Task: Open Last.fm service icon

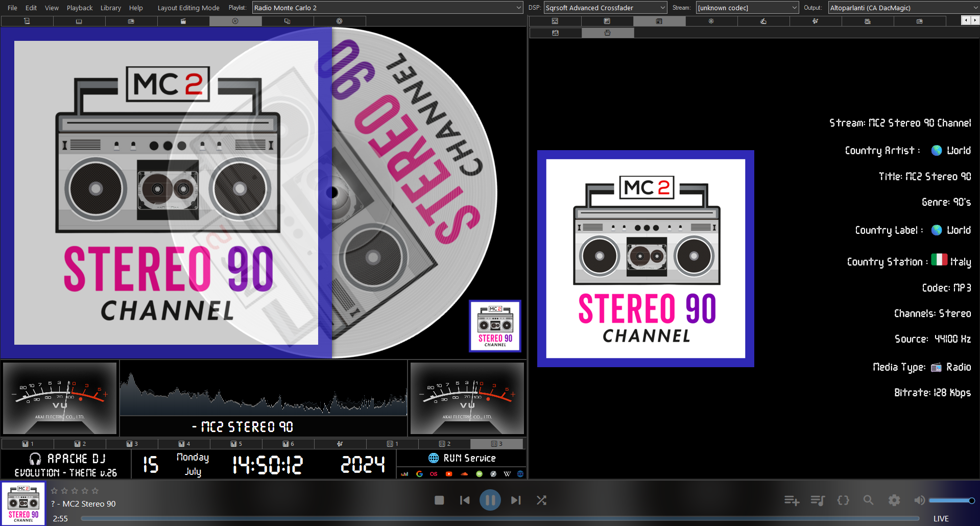Action: 434,474
